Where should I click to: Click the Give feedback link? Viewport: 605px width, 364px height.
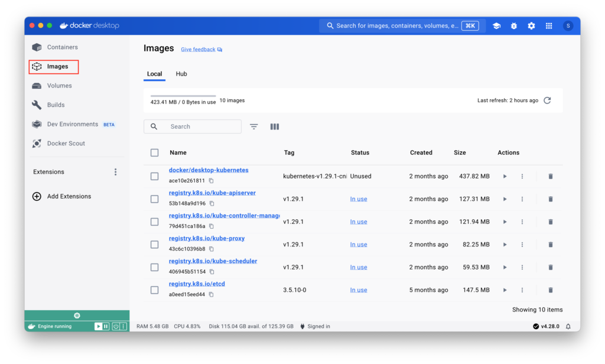[198, 50]
